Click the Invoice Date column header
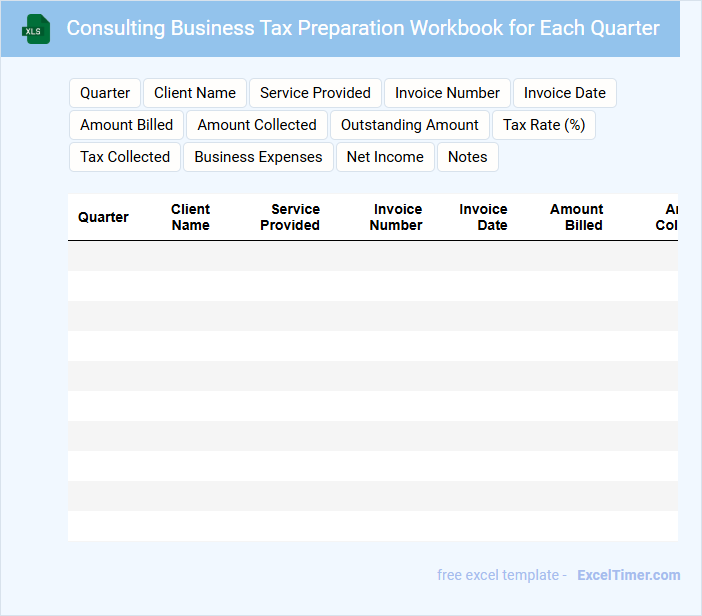This screenshot has height=616, width=702. (x=483, y=217)
